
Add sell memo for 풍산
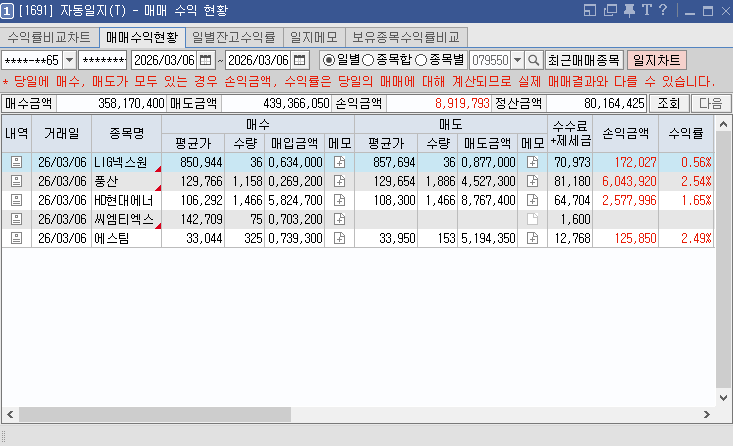click(x=532, y=181)
